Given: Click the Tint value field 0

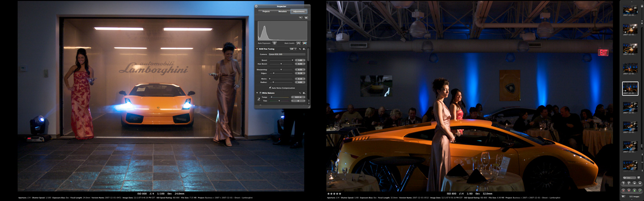Looking at the screenshot, I should tap(298, 101).
